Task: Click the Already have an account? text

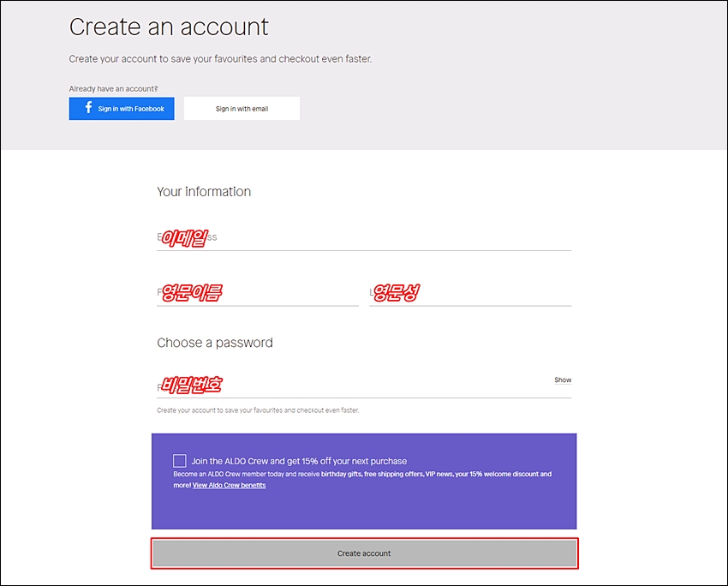Action: coord(113,89)
